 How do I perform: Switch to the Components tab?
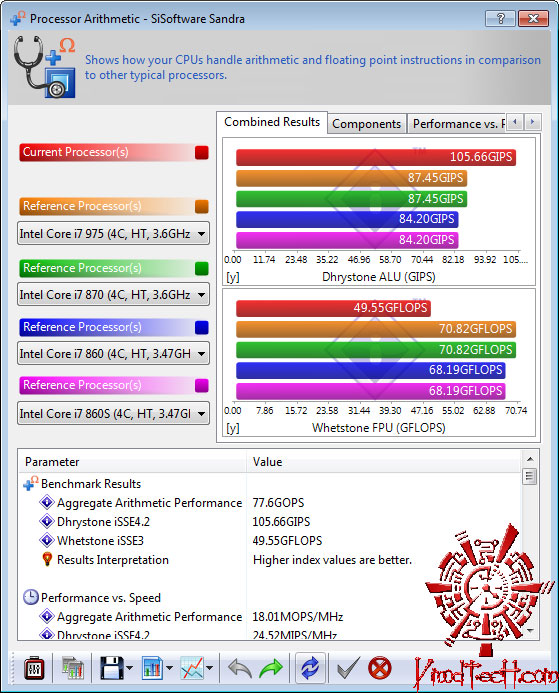[x=366, y=124]
